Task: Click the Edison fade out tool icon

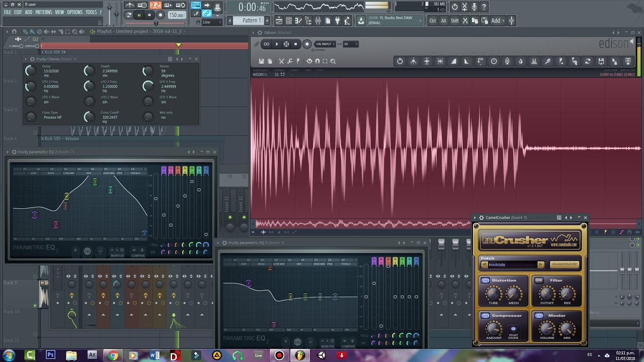Action: point(466,61)
